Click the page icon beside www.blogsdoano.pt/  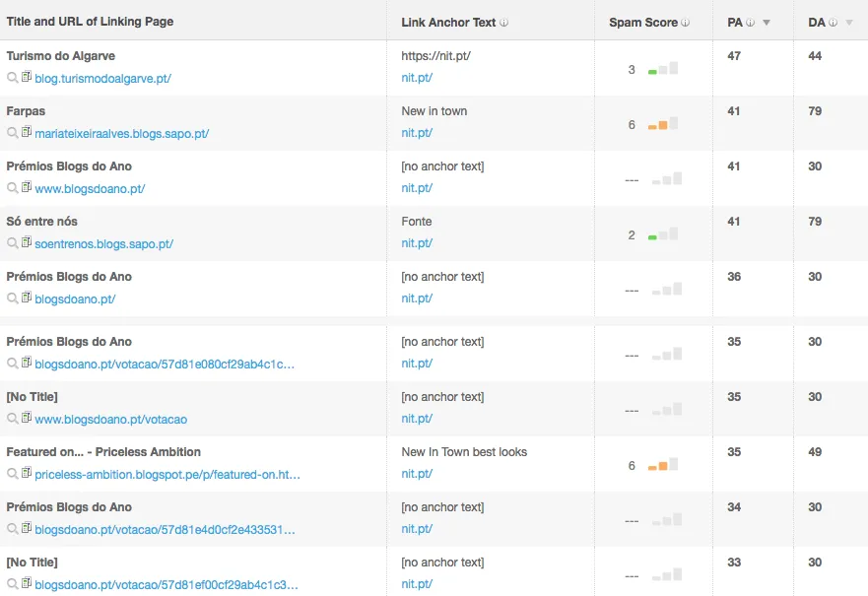[27, 187]
